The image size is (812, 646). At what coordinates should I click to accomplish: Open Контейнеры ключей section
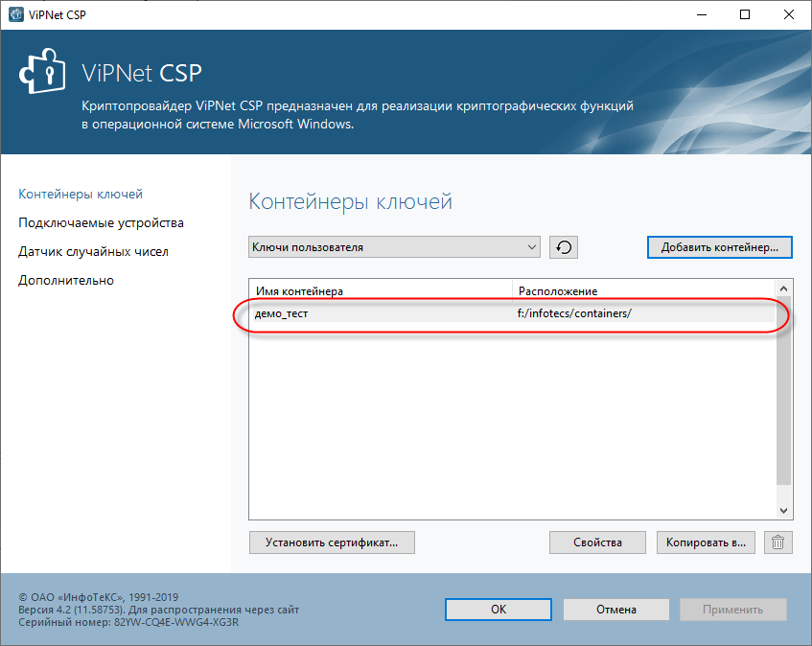81,195
